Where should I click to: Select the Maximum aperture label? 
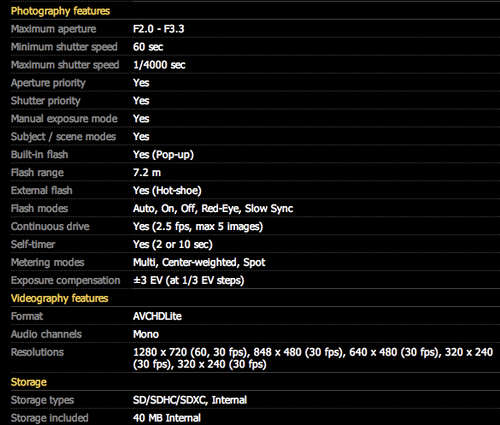[53, 29]
